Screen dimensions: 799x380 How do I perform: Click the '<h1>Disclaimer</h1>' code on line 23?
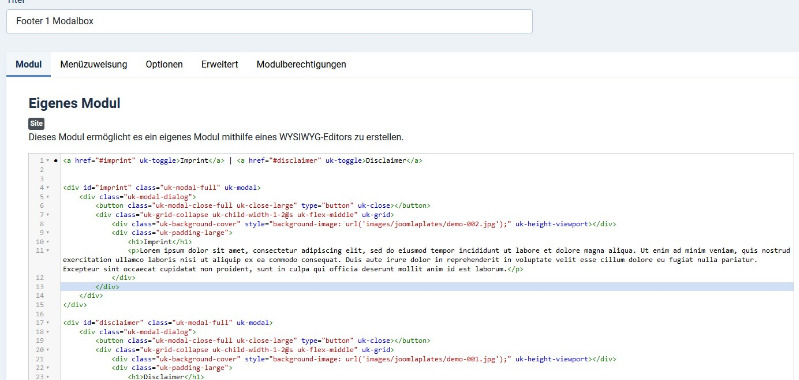tap(166, 377)
